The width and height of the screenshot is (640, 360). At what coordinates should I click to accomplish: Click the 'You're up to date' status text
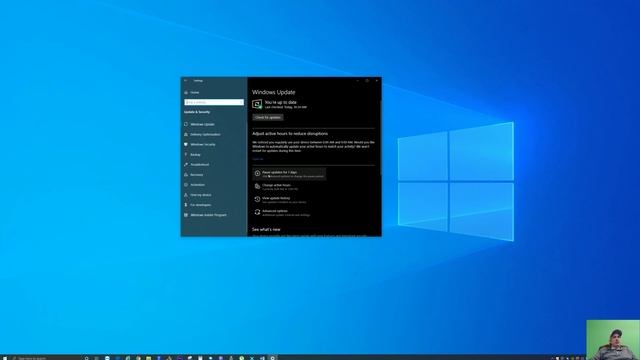pos(280,102)
